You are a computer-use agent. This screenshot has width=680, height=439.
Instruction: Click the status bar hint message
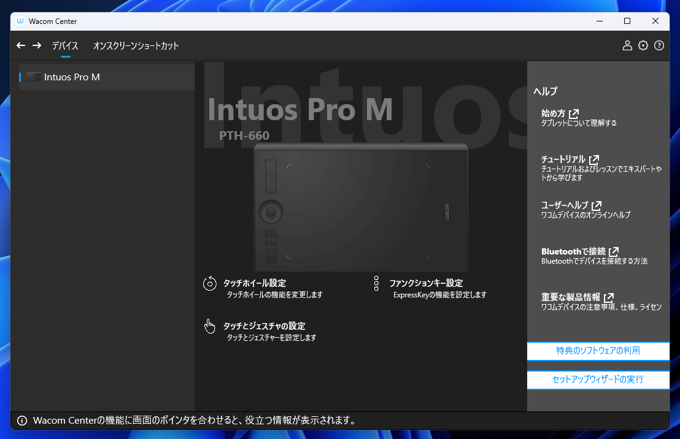coord(194,420)
